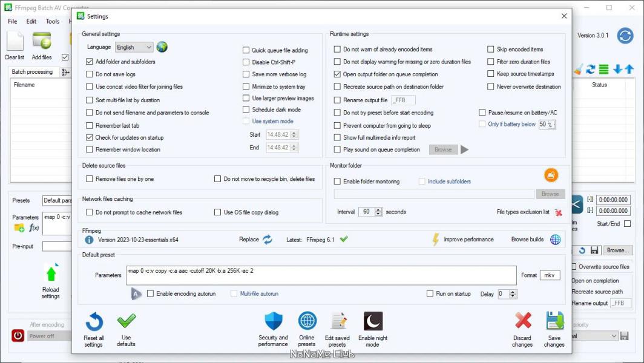The height and width of the screenshot is (363, 644).
Task: Click the Replace FFmpeg arrows icon
Action: (268, 240)
